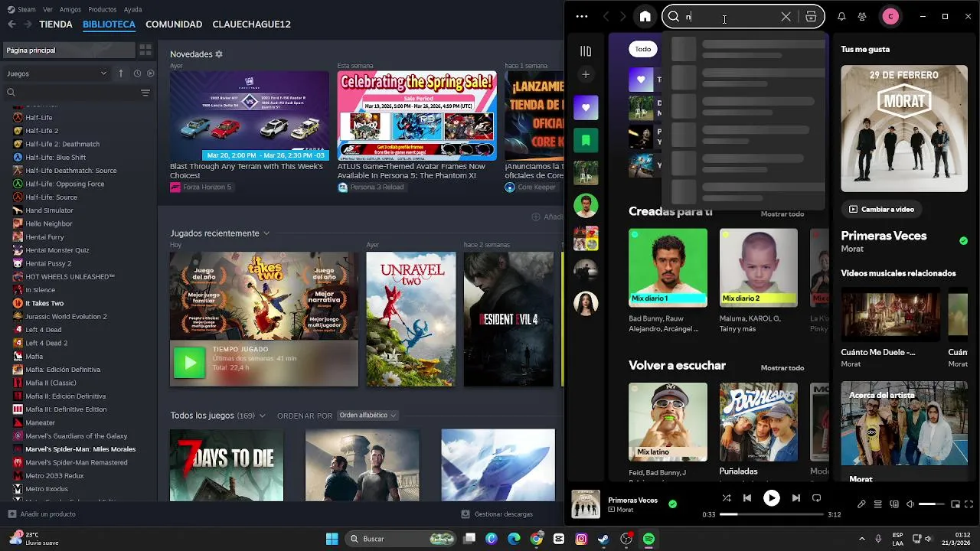Open the Mix diario 2 playlist card
Image resolution: width=980 pixels, height=551 pixels.
(x=758, y=281)
